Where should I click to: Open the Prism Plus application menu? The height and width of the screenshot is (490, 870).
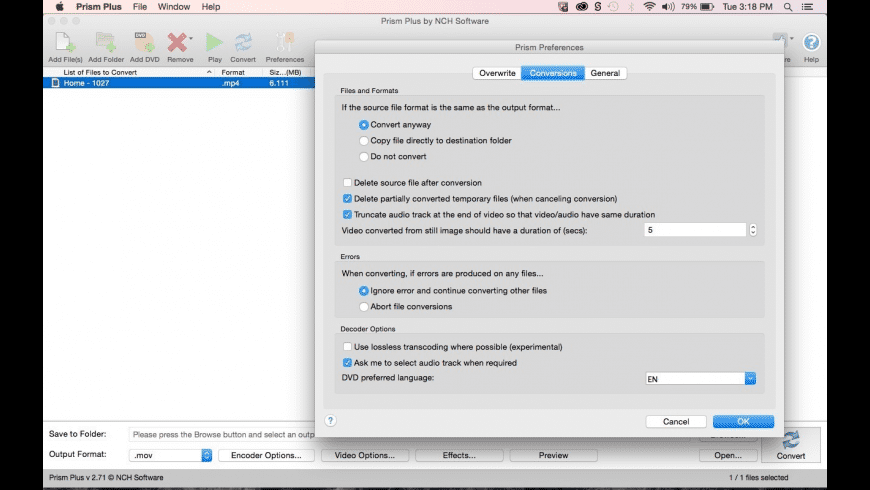click(x=99, y=7)
